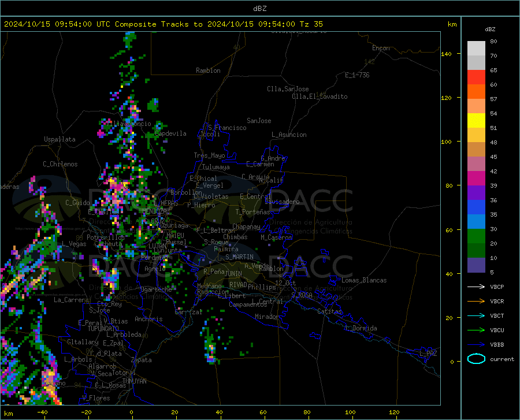The image size is (520, 420).
Task: Click the 'Zapata' map label
Action: [142, 360]
